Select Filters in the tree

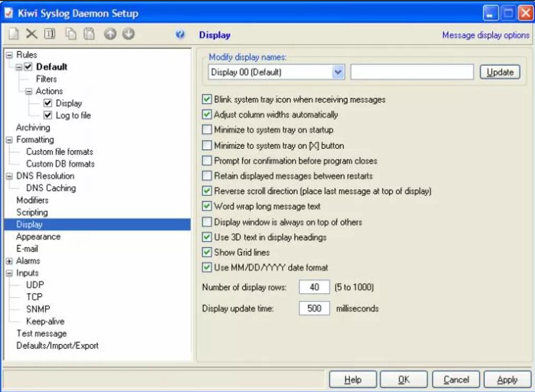click(46, 79)
